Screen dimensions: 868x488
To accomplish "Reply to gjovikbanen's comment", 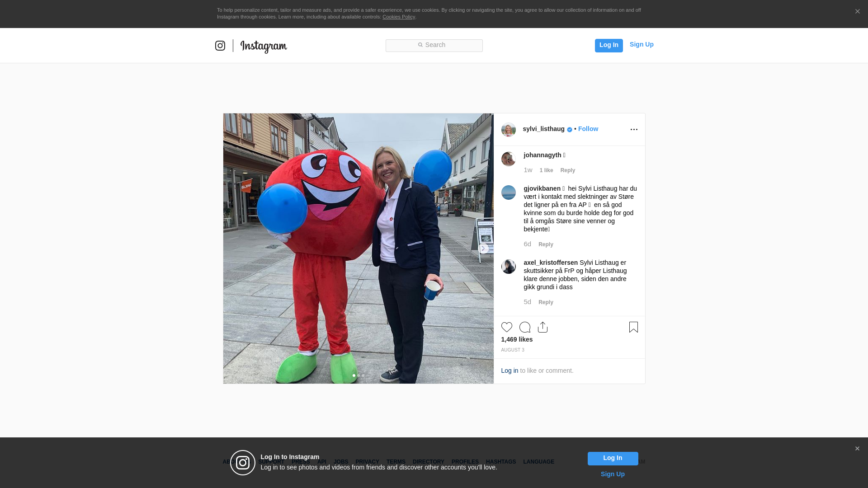I will point(546,244).
